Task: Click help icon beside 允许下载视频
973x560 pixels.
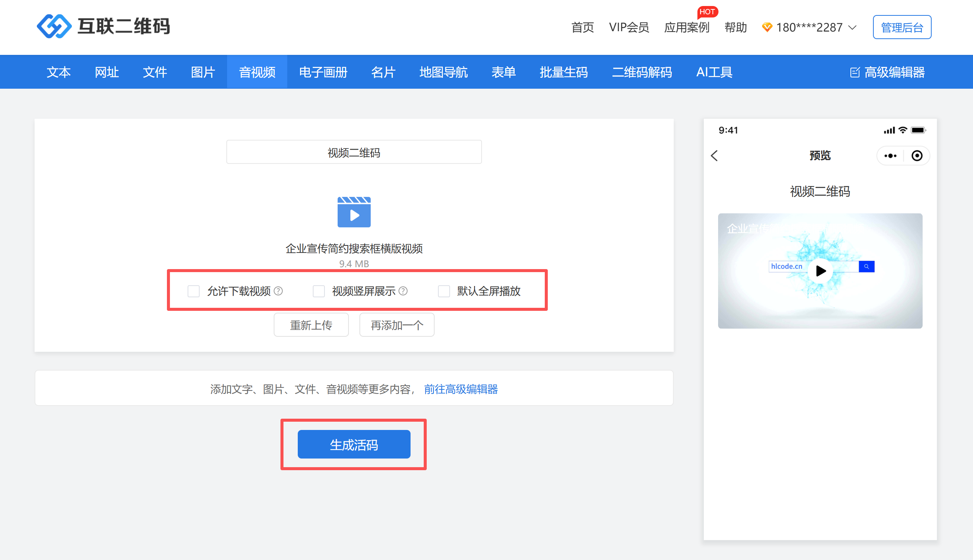Action: point(278,291)
